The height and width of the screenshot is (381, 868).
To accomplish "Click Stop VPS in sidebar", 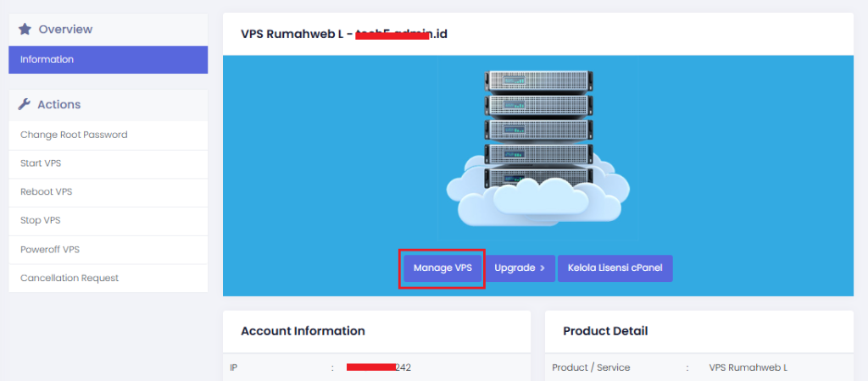I will pos(108,221).
